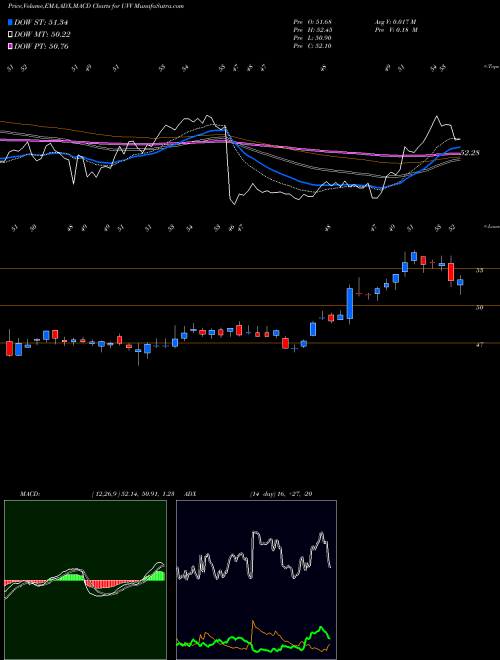Select the 'DOW PT: 50.76' label
This screenshot has width=500, height=660.
[x=41, y=46]
